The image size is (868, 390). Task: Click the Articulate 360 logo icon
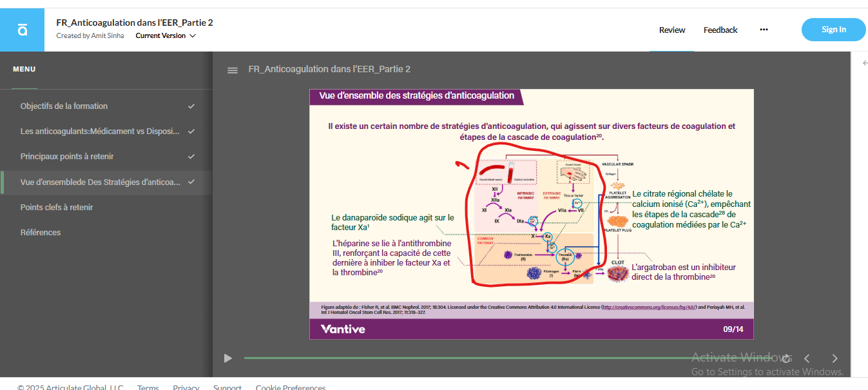click(23, 30)
